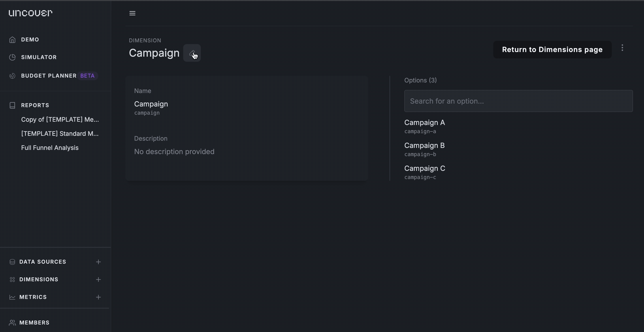Image resolution: width=644 pixels, height=332 pixels.
Task: Add a new data source with plus
Action: pos(98,262)
